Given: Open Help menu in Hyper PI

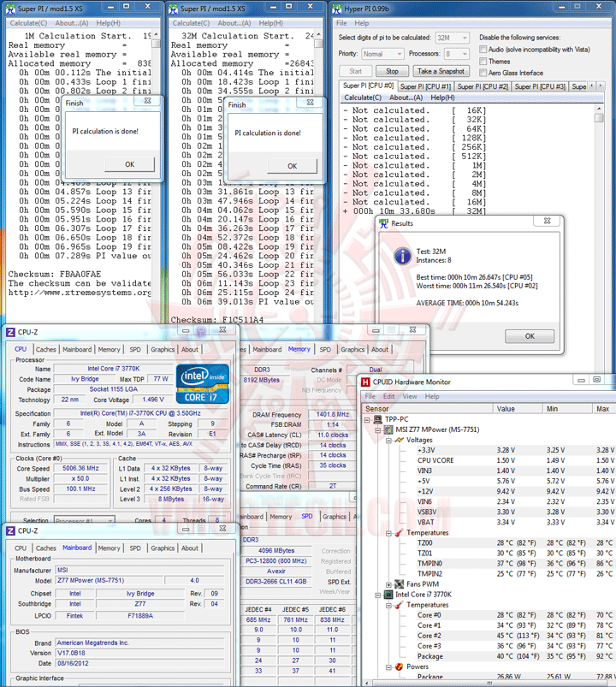Looking at the screenshot, I should pyautogui.click(x=361, y=23).
